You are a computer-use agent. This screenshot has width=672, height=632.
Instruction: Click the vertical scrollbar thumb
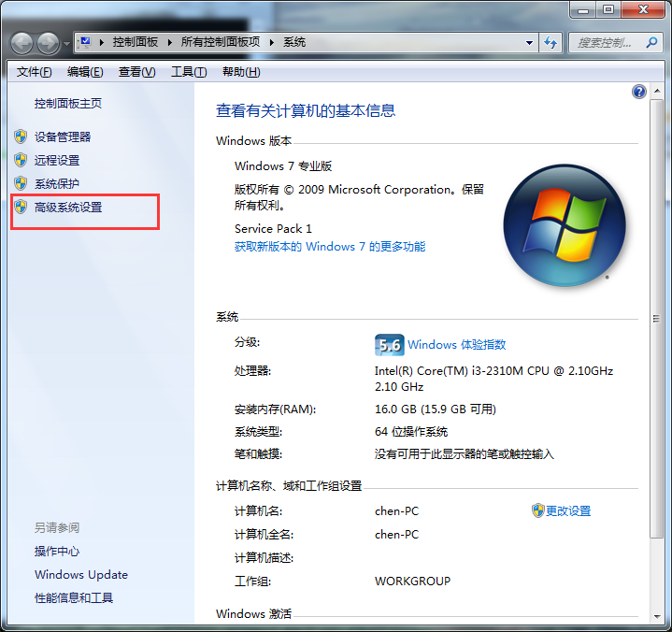point(656,319)
